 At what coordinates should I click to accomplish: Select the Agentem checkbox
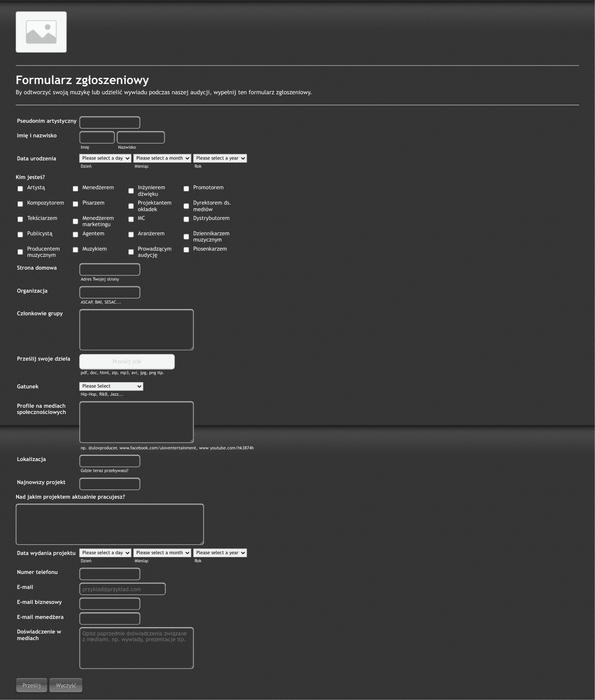click(75, 235)
